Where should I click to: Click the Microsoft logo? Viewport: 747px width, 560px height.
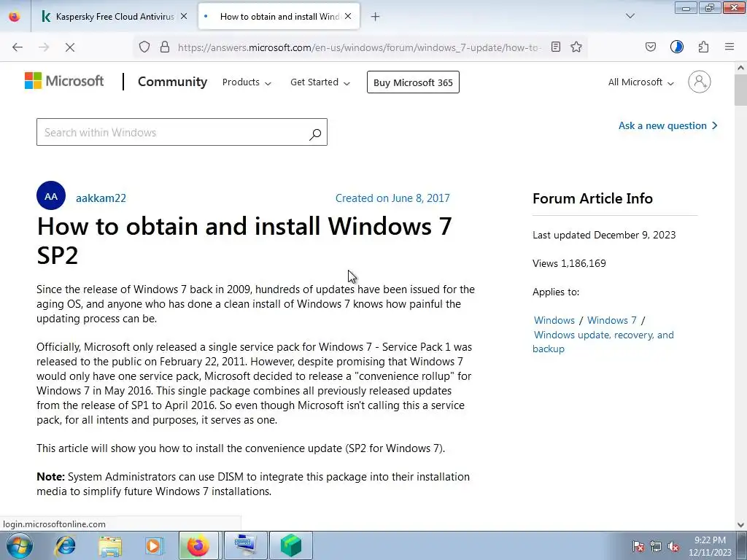64,81
